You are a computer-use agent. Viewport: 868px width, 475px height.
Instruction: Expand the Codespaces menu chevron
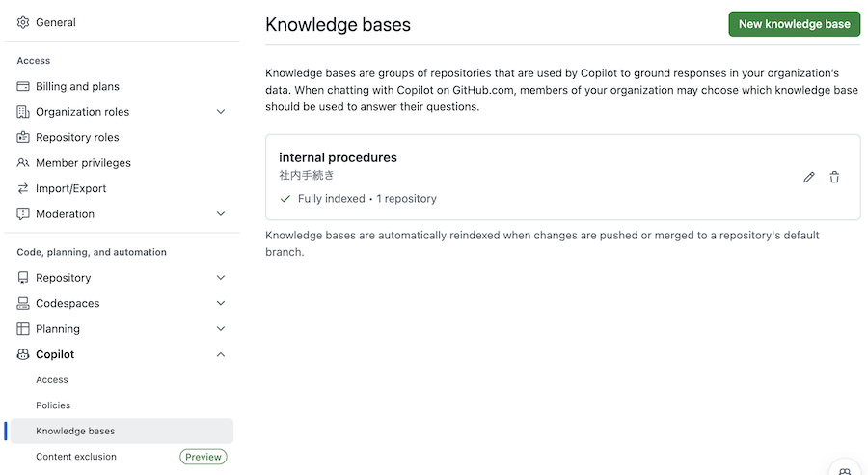[x=221, y=303]
